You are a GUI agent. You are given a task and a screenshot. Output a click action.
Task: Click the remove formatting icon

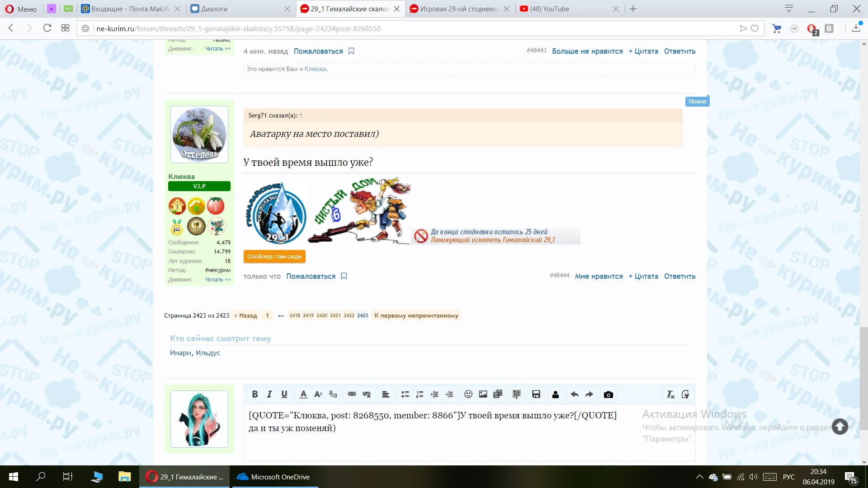(x=670, y=394)
